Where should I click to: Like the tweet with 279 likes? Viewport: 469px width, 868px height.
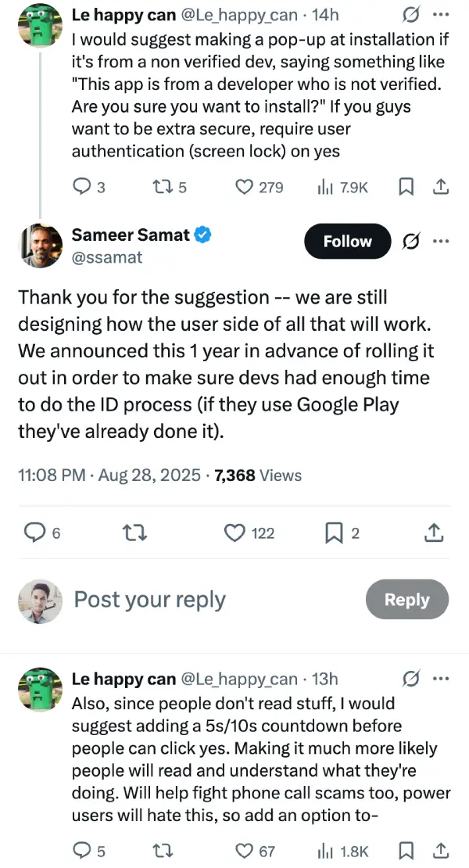[259, 187]
